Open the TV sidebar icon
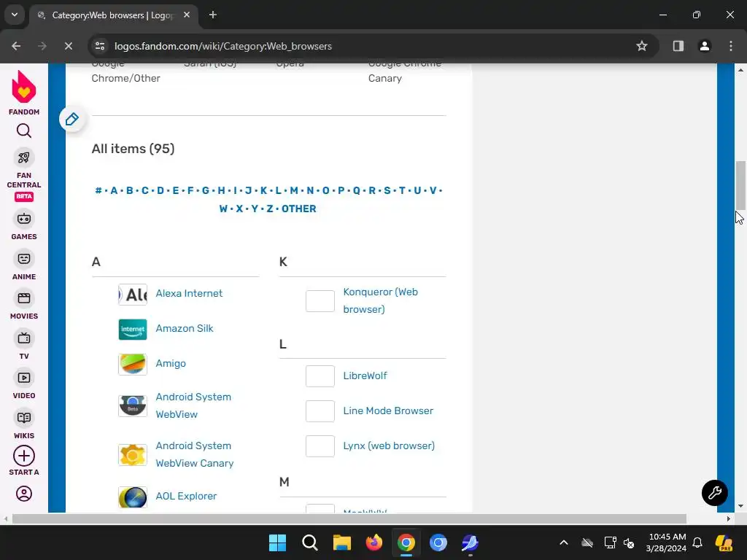The width and height of the screenshot is (747, 560). pyautogui.click(x=24, y=338)
